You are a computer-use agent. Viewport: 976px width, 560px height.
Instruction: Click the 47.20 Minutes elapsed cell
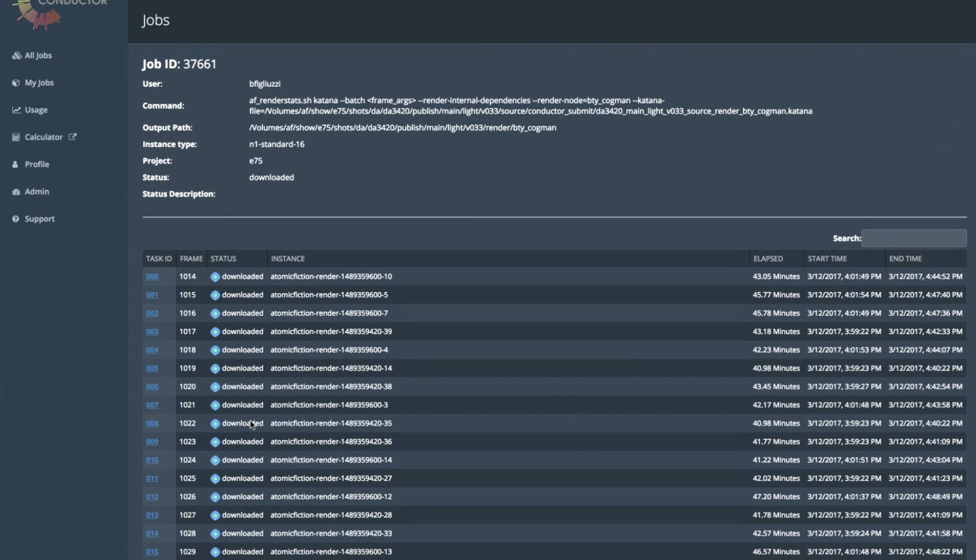pos(776,497)
